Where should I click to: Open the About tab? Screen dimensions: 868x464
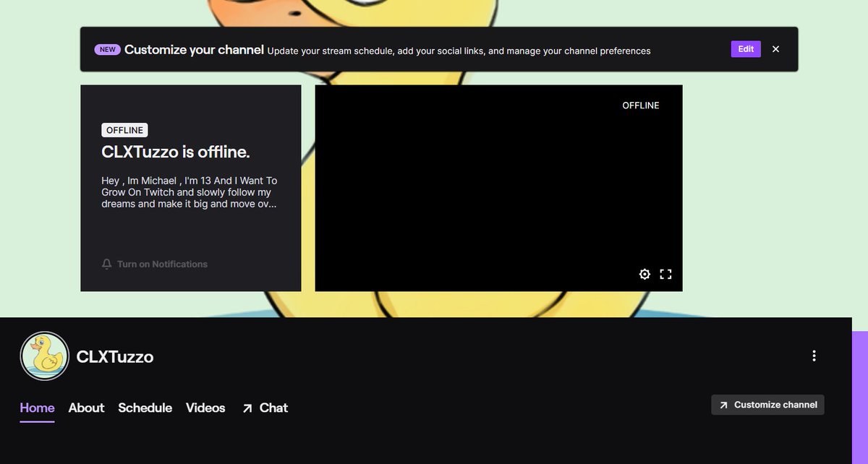[86, 408]
